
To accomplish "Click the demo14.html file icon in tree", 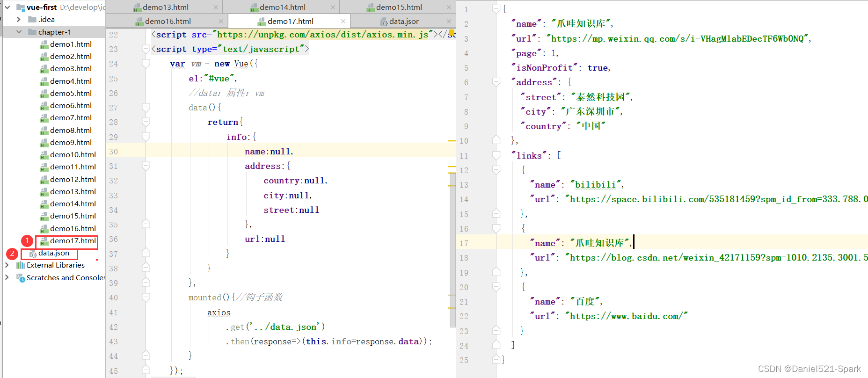I will pos(44,204).
